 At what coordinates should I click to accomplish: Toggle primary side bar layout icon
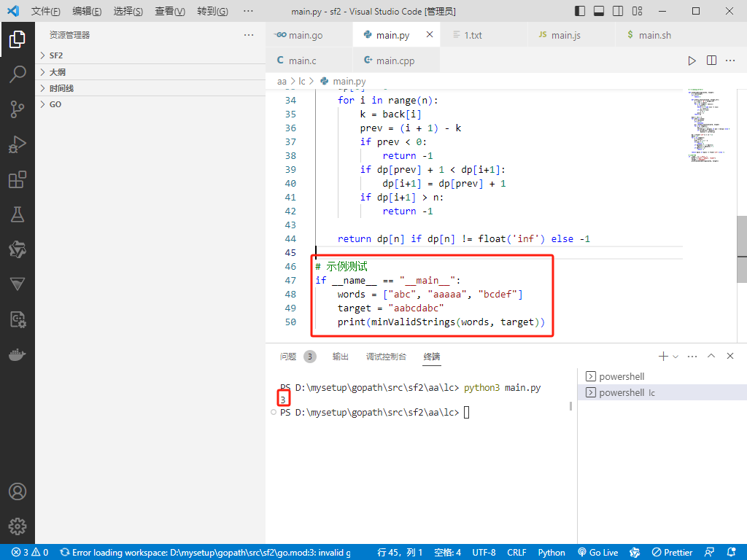[x=580, y=11]
